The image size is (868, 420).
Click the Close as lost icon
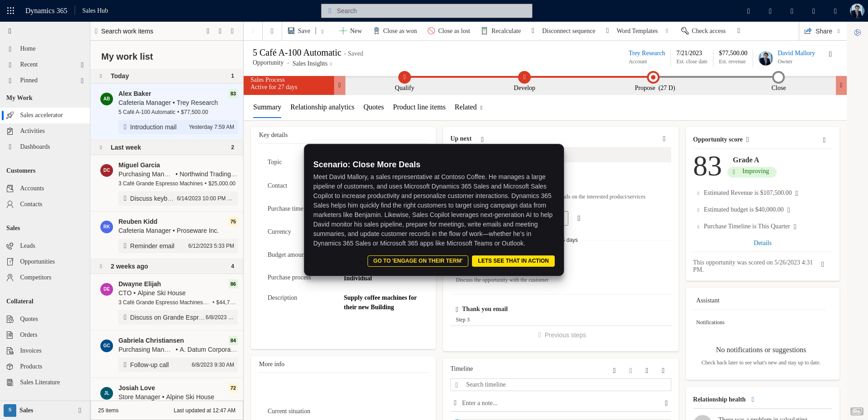tap(431, 31)
